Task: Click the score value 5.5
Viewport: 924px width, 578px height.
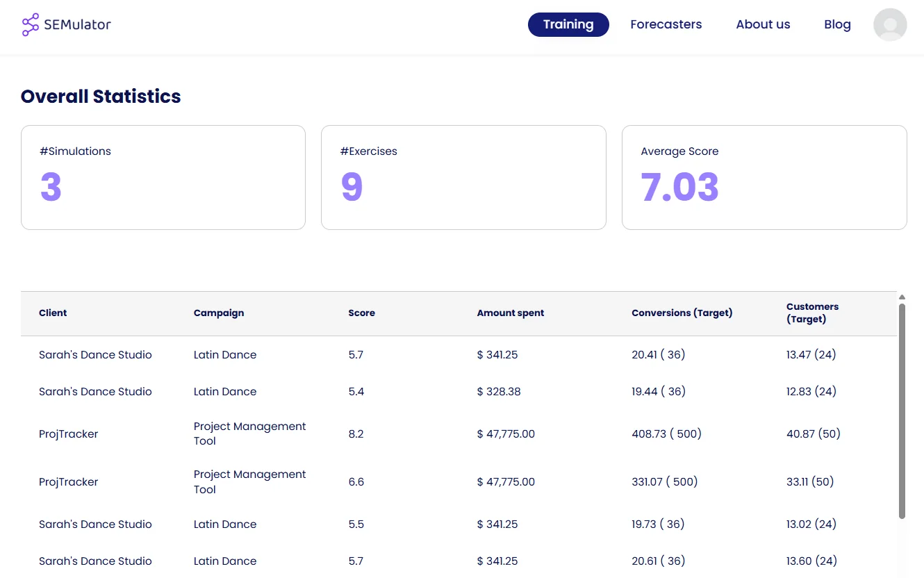Action: pyautogui.click(x=356, y=525)
